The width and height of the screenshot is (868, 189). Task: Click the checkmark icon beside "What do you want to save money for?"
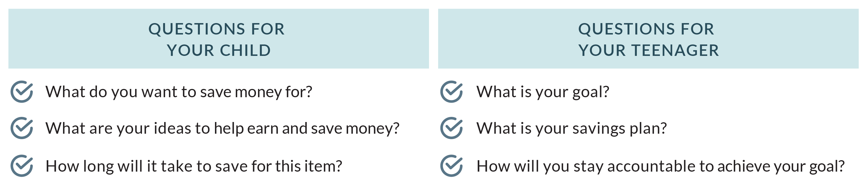pyautogui.click(x=22, y=92)
